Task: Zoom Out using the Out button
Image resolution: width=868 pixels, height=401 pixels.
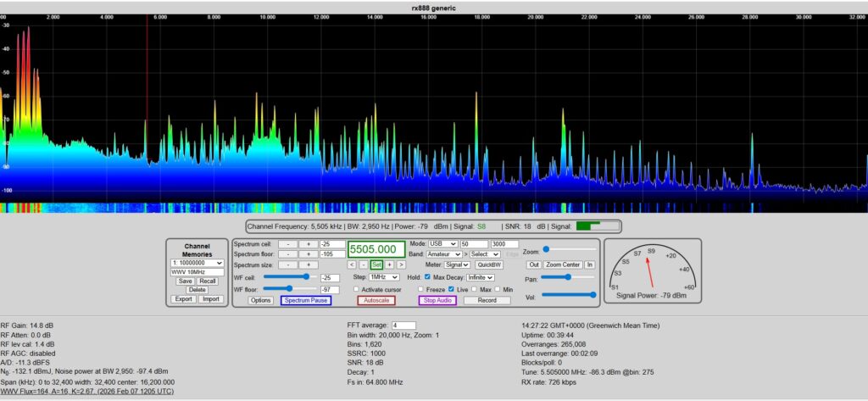Action: click(x=533, y=265)
